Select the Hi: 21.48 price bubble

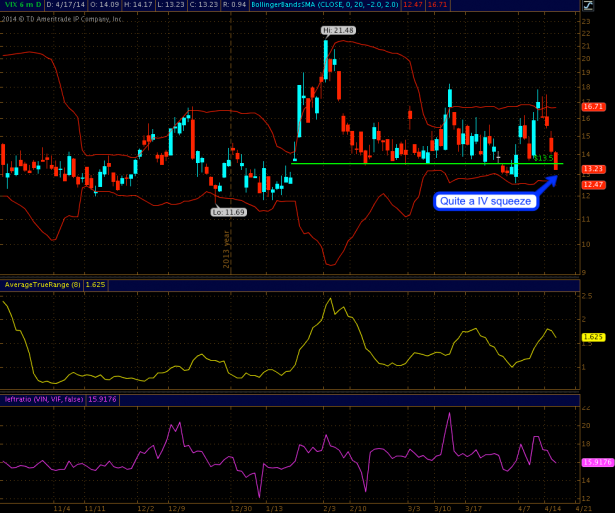point(338,31)
